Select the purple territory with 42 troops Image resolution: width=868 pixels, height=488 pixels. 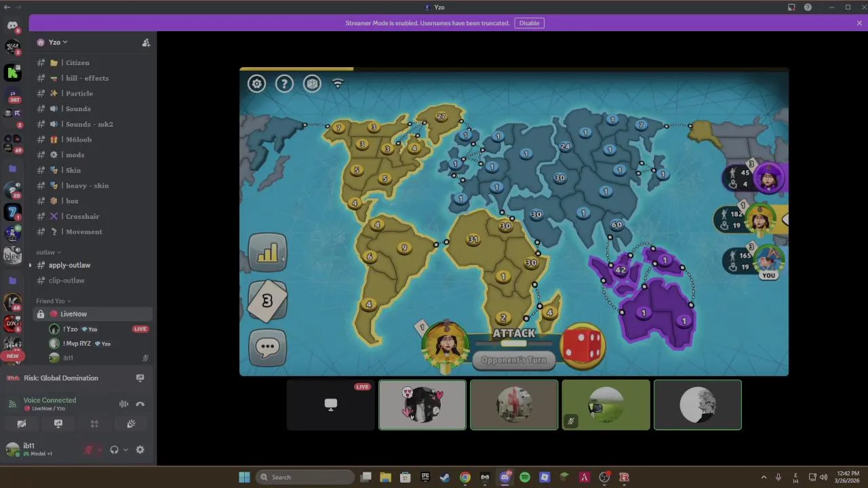point(620,270)
